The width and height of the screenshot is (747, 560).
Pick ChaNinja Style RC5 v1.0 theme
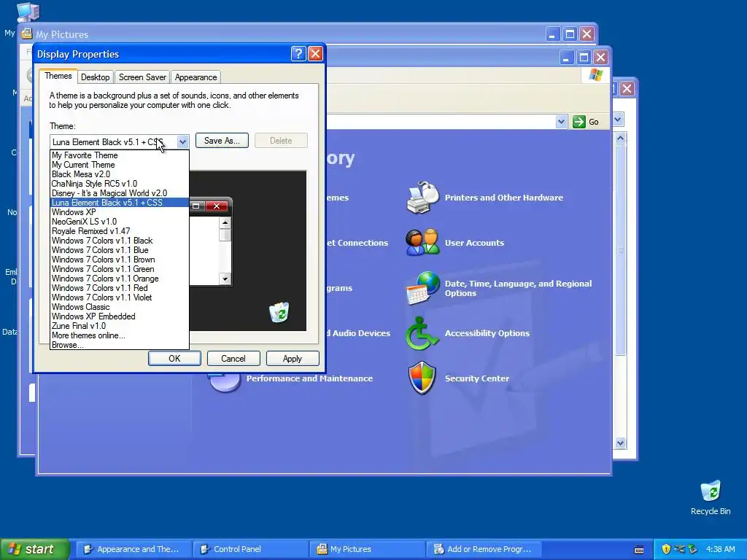click(x=120, y=184)
